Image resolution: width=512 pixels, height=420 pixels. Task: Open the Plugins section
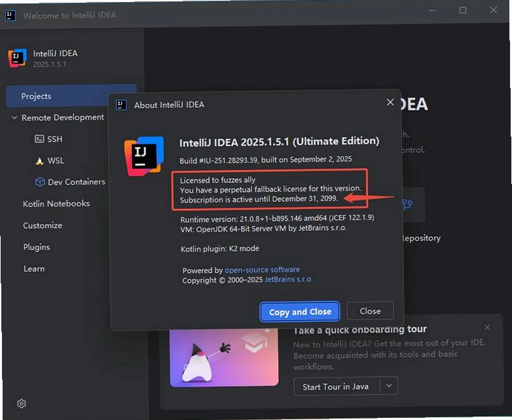point(36,247)
